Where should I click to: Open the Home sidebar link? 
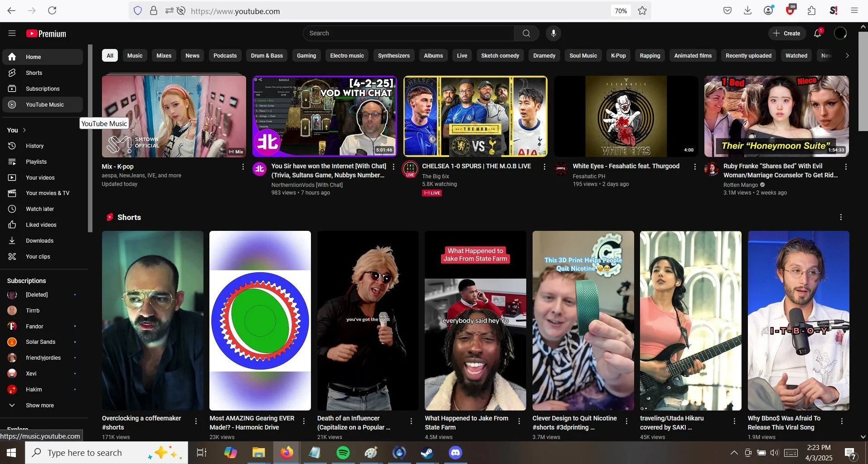[43, 57]
